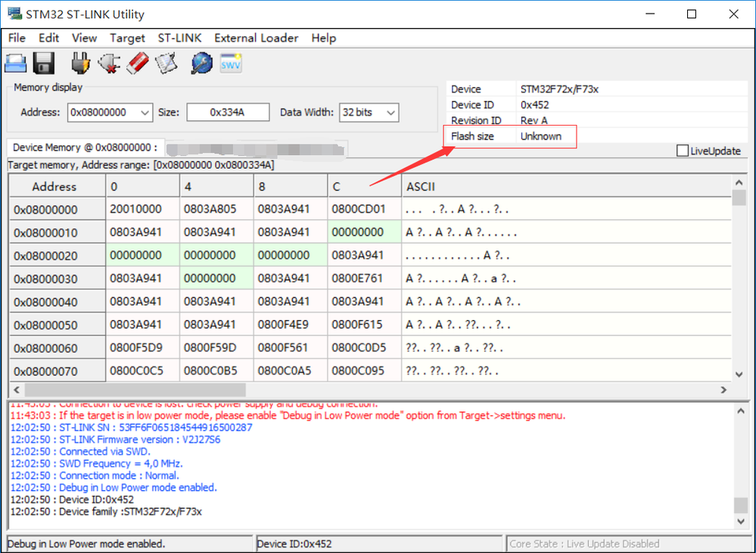The height and width of the screenshot is (553, 756).
Task: Open the File menu
Action: point(17,38)
